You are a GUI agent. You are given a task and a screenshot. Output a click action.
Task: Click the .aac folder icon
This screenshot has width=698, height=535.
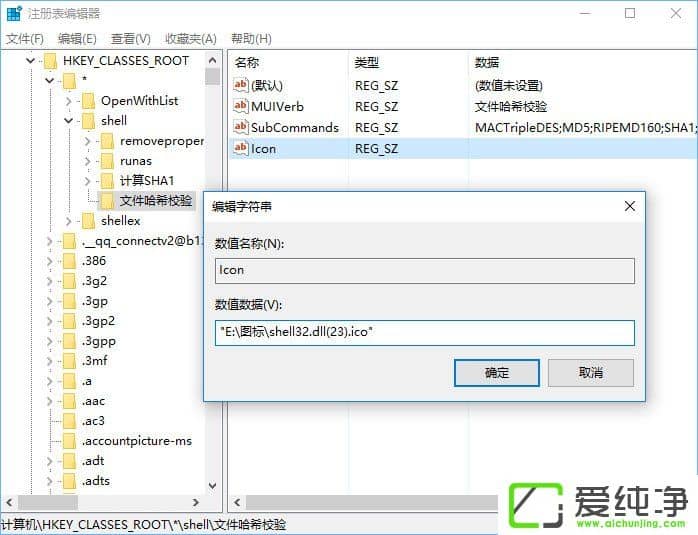tap(69, 401)
